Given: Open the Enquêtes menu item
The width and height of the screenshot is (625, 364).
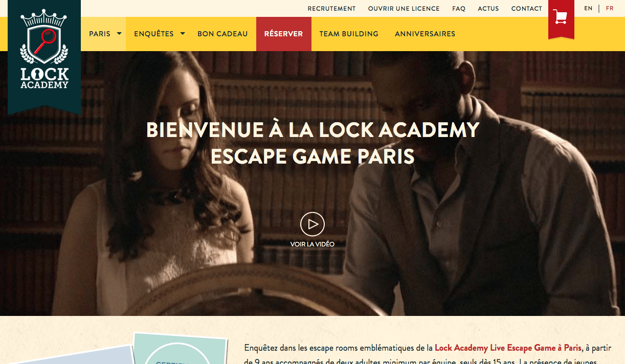Looking at the screenshot, I should point(154,34).
